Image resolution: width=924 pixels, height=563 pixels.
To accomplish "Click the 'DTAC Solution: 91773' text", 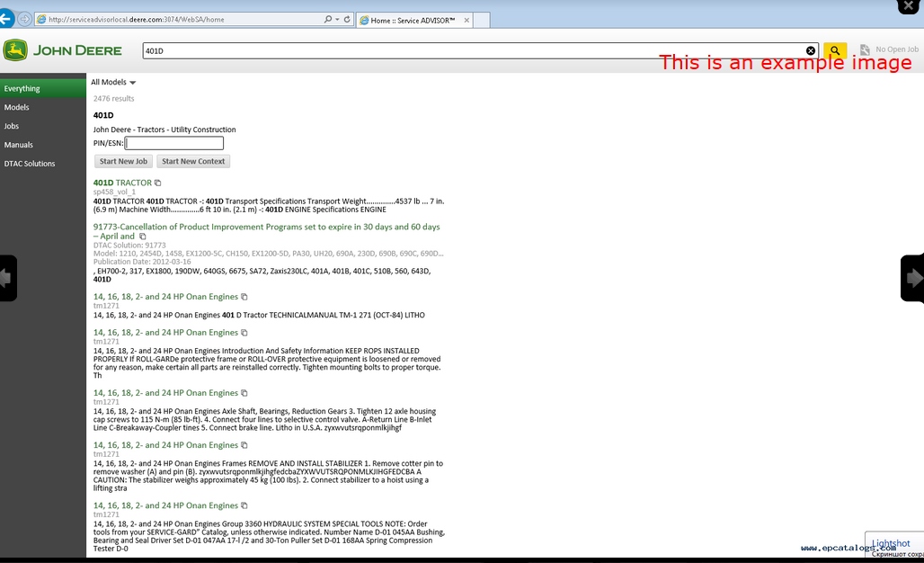I will 129,246.
